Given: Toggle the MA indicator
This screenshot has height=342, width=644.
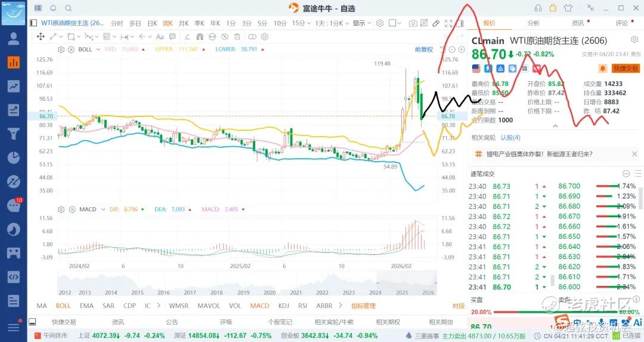Looking at the screenshot, I should point(42,306).
